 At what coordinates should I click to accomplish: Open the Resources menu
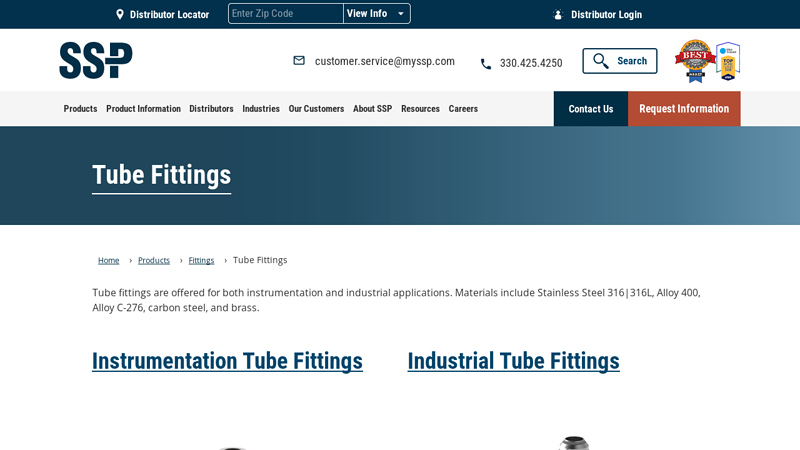(420, 109)
